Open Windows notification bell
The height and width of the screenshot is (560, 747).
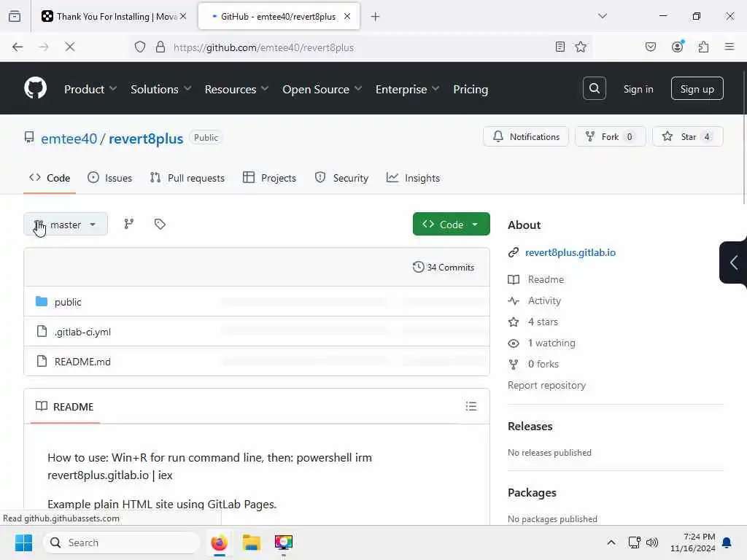coord(727,542)
